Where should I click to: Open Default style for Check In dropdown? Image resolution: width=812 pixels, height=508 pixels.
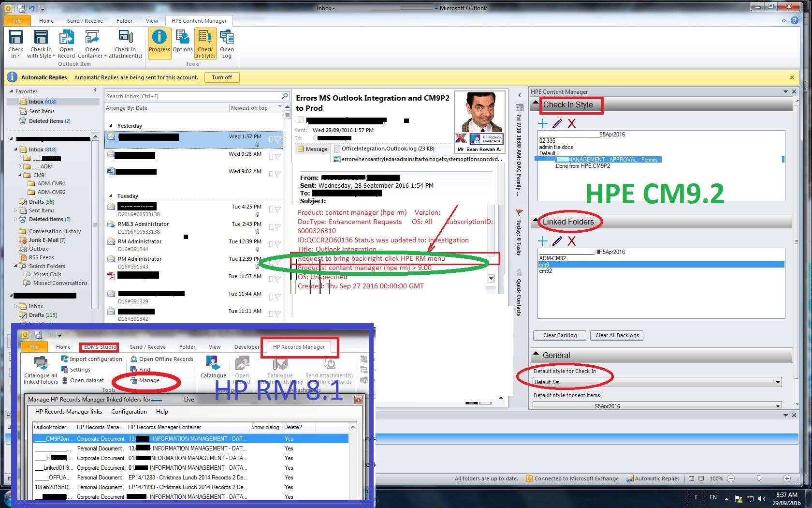pyautogui.click(x=778, y=382)
